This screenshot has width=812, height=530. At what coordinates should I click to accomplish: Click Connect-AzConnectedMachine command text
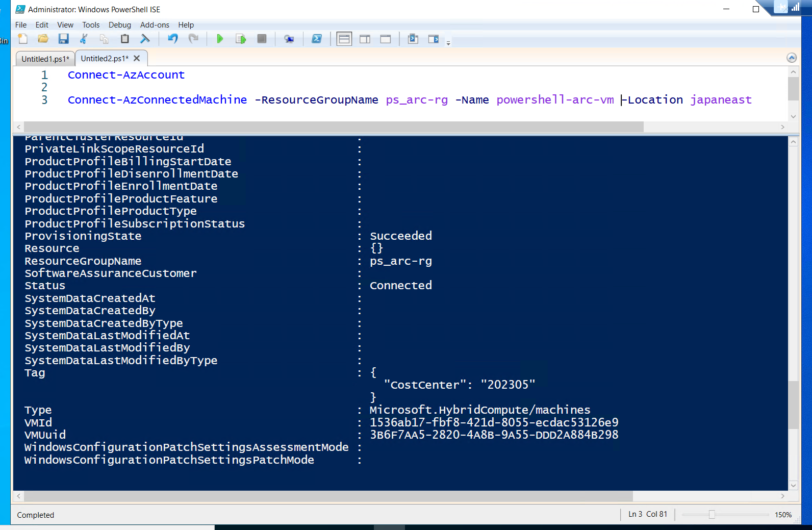tap(157, 100)
